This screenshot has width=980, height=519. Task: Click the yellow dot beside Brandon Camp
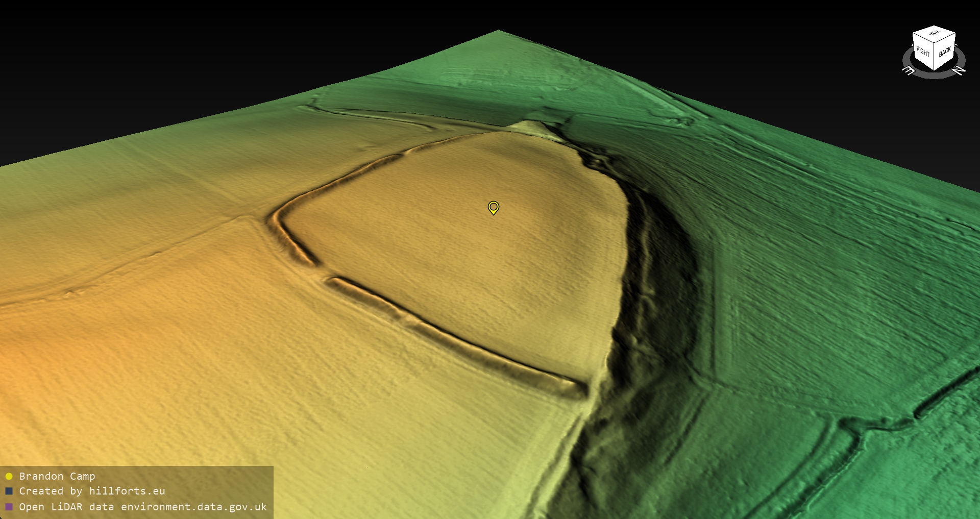click(x=9, y=476)
